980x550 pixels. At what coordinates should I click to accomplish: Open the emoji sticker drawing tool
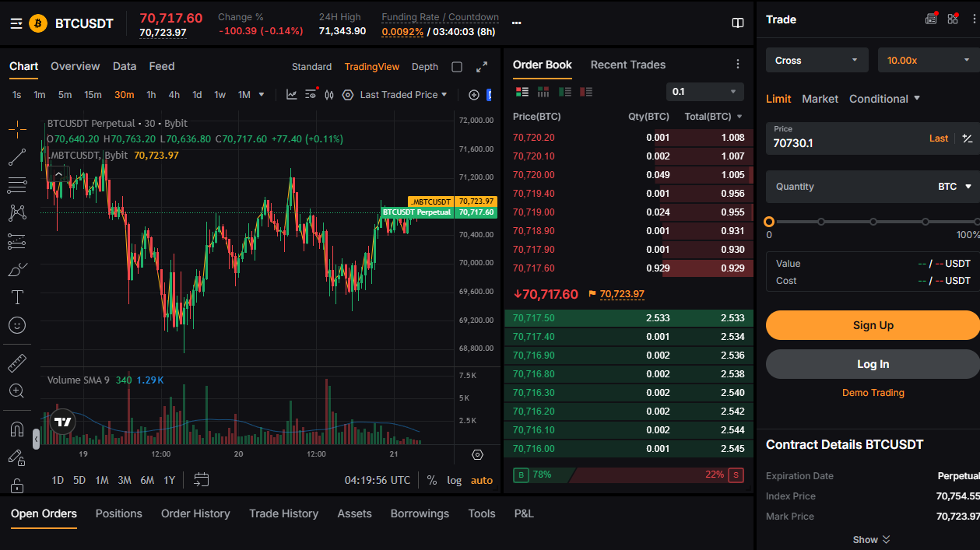pos(17,325)
